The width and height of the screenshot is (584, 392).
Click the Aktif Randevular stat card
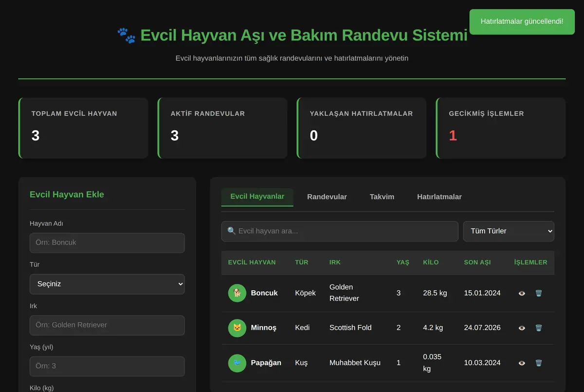pyautogui.click(x=222, y=128)
